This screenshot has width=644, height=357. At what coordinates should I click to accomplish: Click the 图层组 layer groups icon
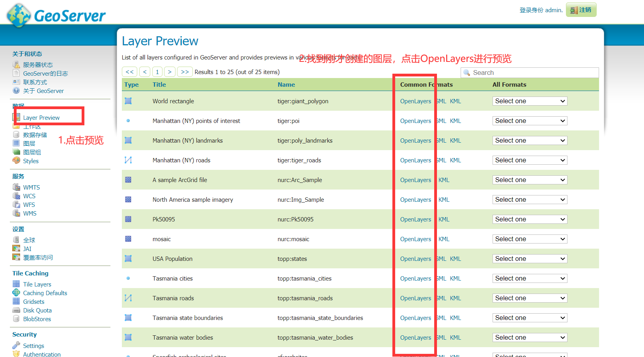point(16,152)
